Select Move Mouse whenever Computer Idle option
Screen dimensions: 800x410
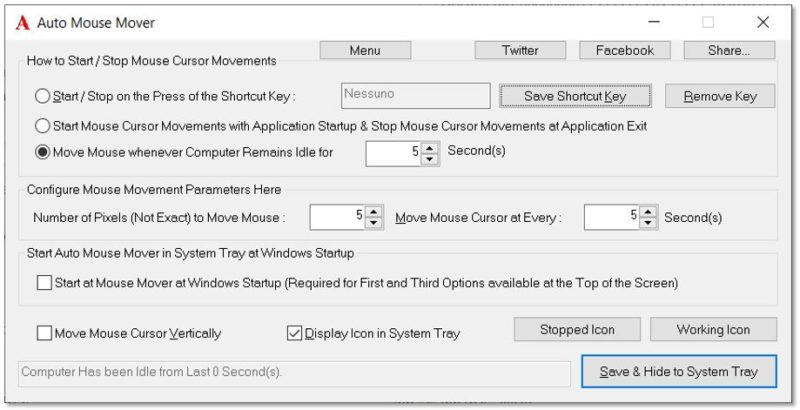point(42,152)
